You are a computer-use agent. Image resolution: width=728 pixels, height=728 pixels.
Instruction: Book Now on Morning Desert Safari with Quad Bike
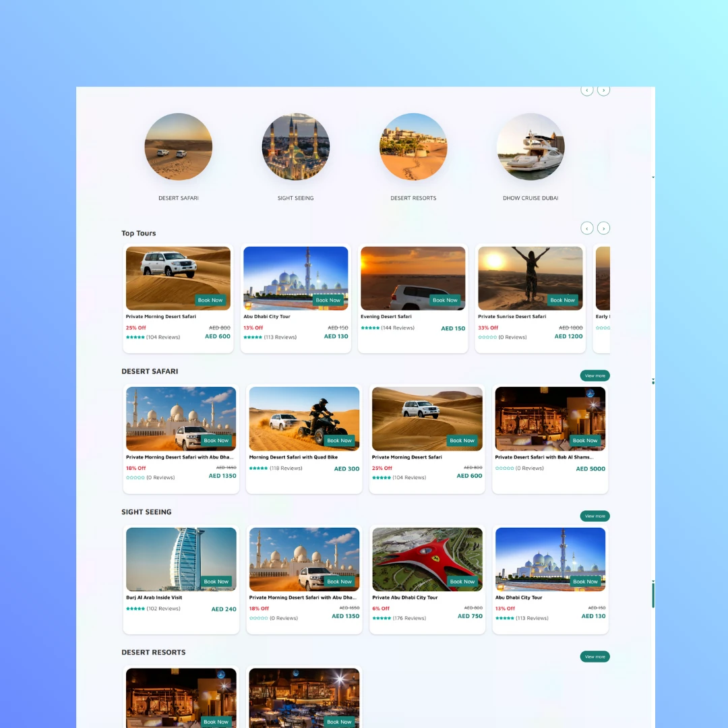pos(339,440)
